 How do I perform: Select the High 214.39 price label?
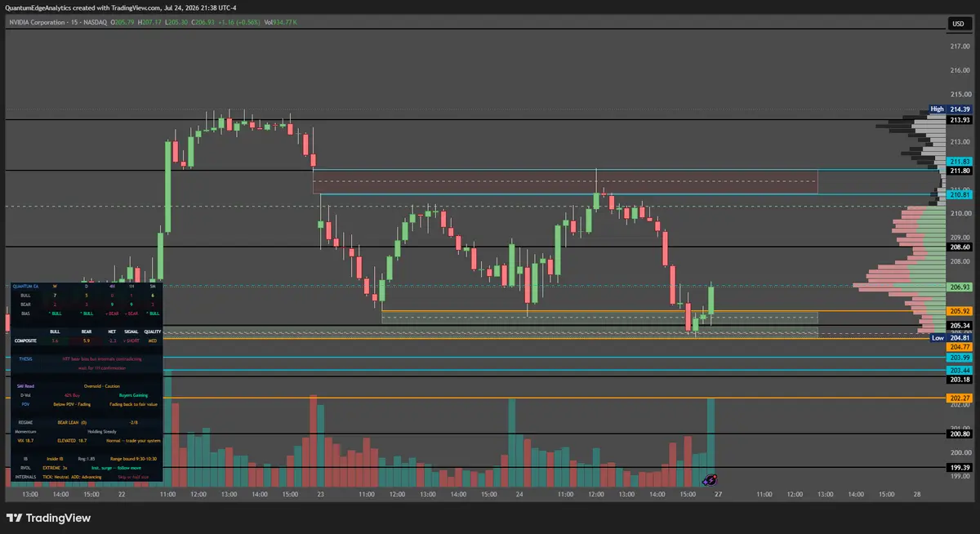[951, 109]
